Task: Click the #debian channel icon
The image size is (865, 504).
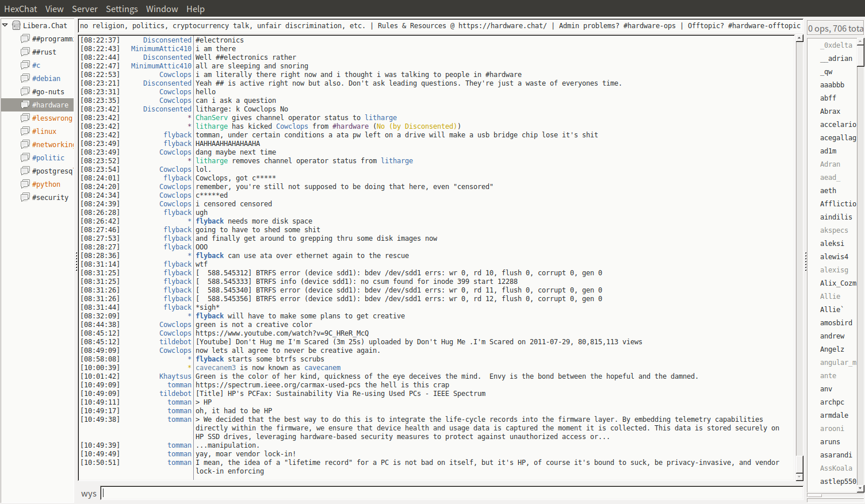Action: 25,78
